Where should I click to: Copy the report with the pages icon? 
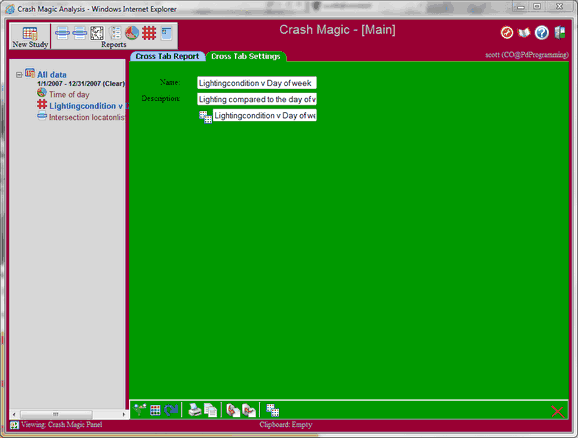pos(210,410)
